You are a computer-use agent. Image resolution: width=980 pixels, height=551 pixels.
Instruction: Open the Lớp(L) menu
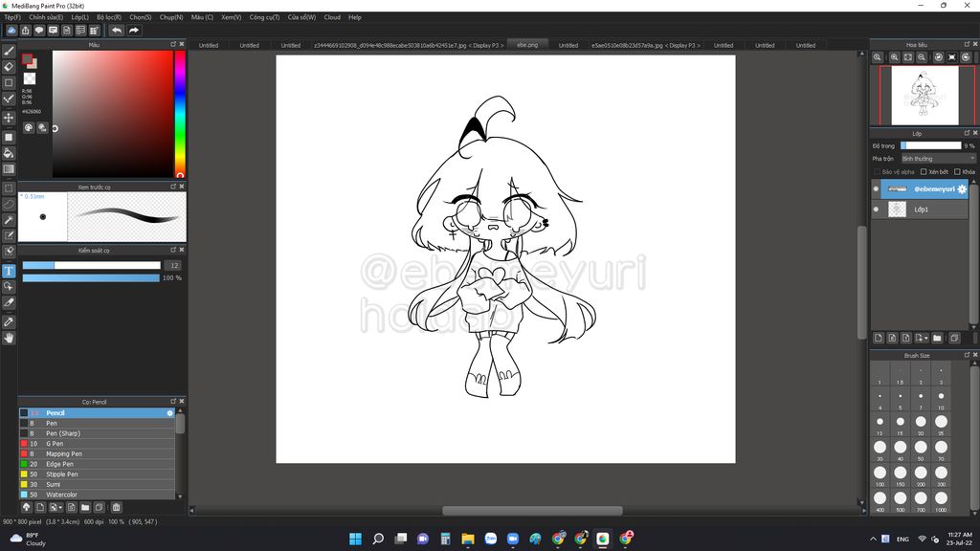point(79,17)
